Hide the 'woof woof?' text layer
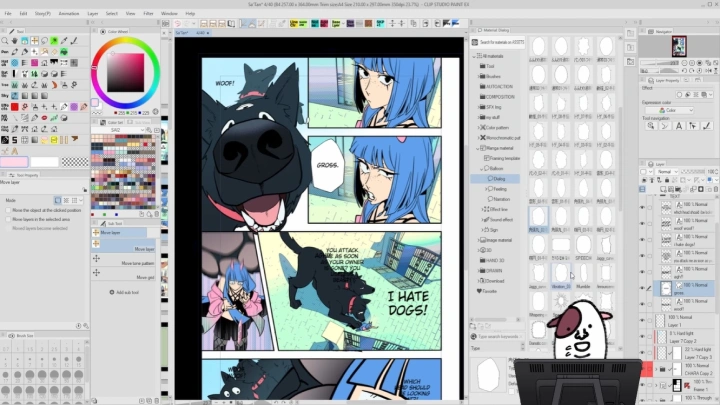This screenshot has height=405, width=720. tap(642, 224)
